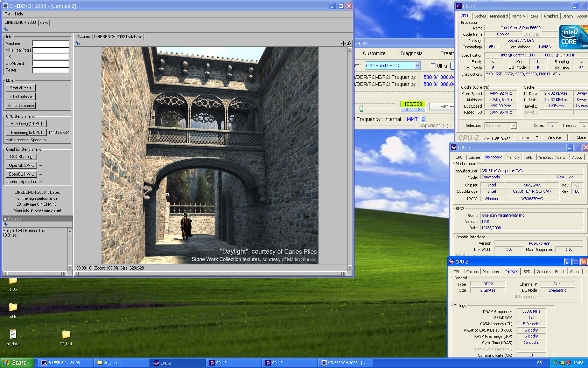Screen dimensions: 588x368
Task: Toggle the Ultra checkbox in SetFSB
Action: (433, 66)
